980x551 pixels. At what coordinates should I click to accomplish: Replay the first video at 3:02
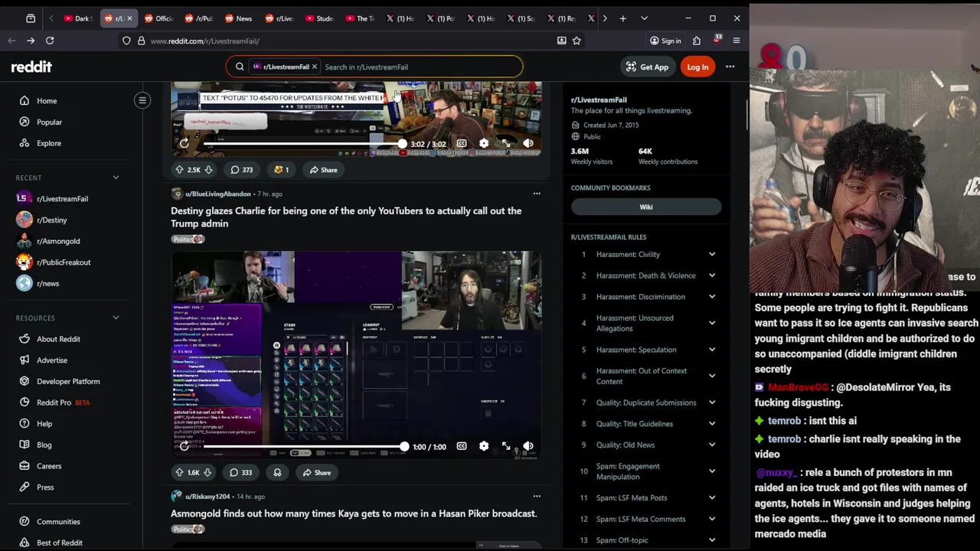185,144
